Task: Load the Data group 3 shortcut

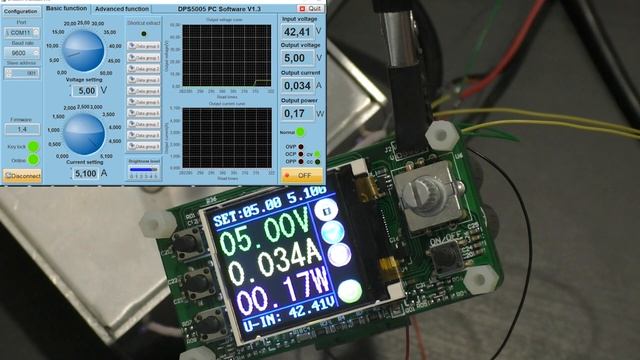Action: coord(144,80)
